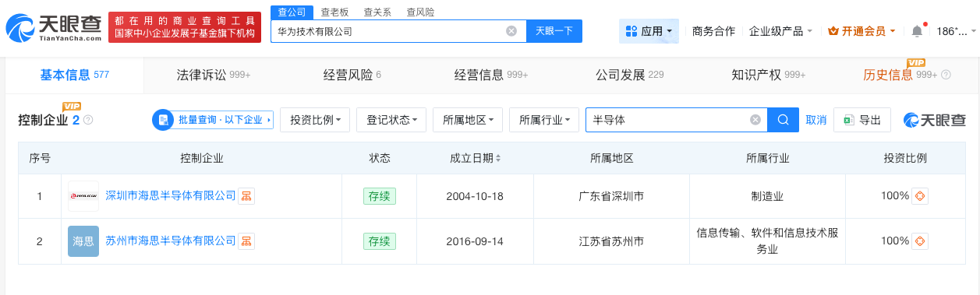
Task: Expand the 所属行业 filter dropdown
Action: 544,120
